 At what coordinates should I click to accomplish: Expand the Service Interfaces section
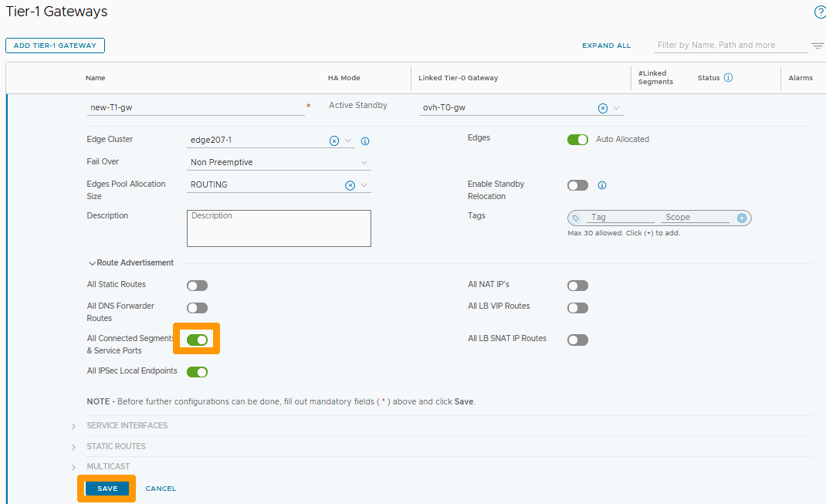click(127, 425)
